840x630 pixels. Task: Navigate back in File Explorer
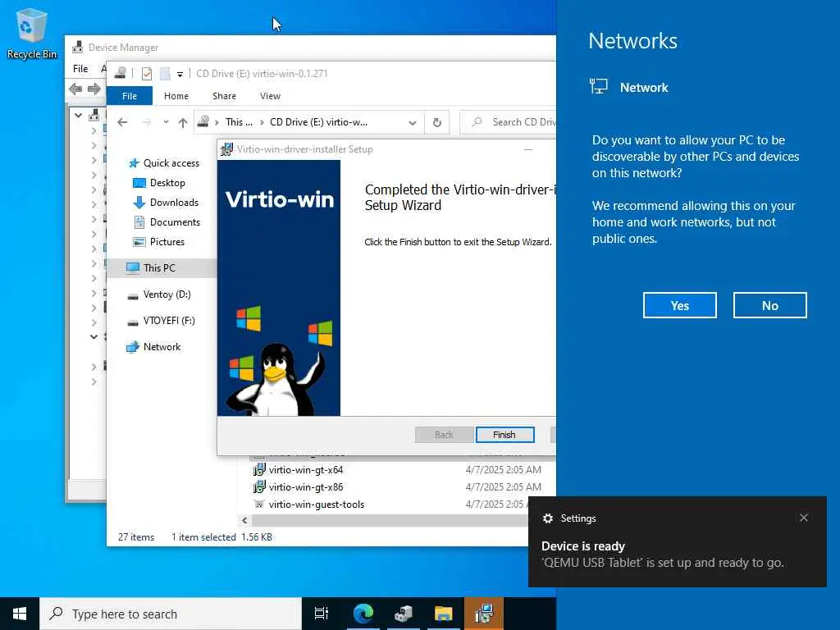coord(123,123)
